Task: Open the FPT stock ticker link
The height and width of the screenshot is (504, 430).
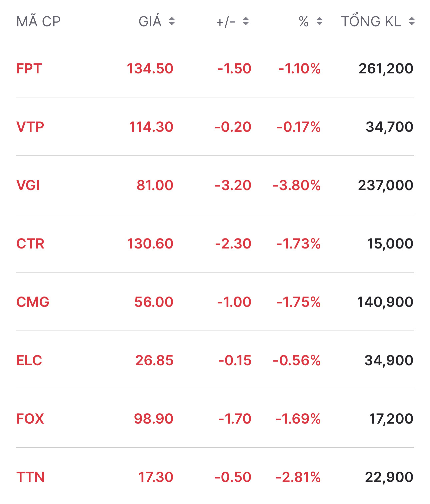Action: pos(29,69)
